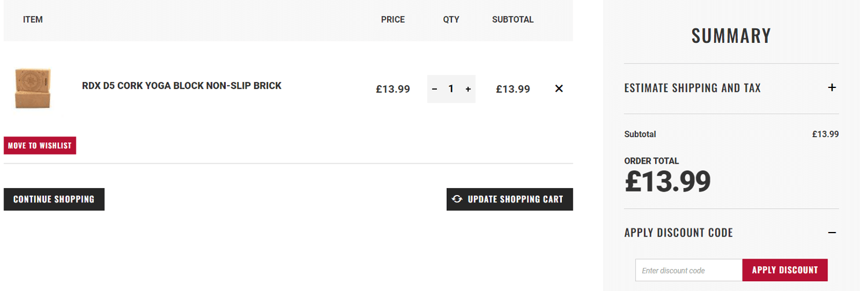Open the cork yoga block thumbnail
The width and height of the screenshot is (868, 291).
click(33, 89)
